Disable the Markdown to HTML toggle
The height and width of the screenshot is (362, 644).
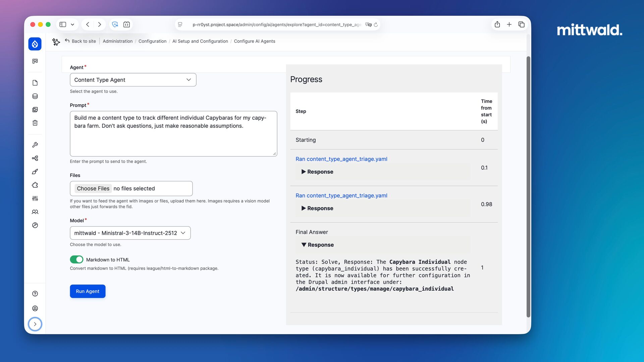[x=76, y=259]
